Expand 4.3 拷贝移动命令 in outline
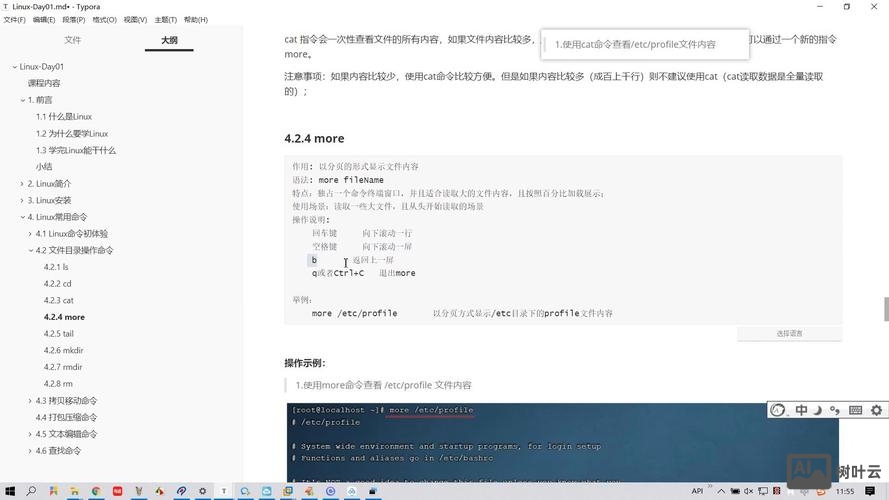This screenshot has width=889, height=500. [x=31, y=401]
